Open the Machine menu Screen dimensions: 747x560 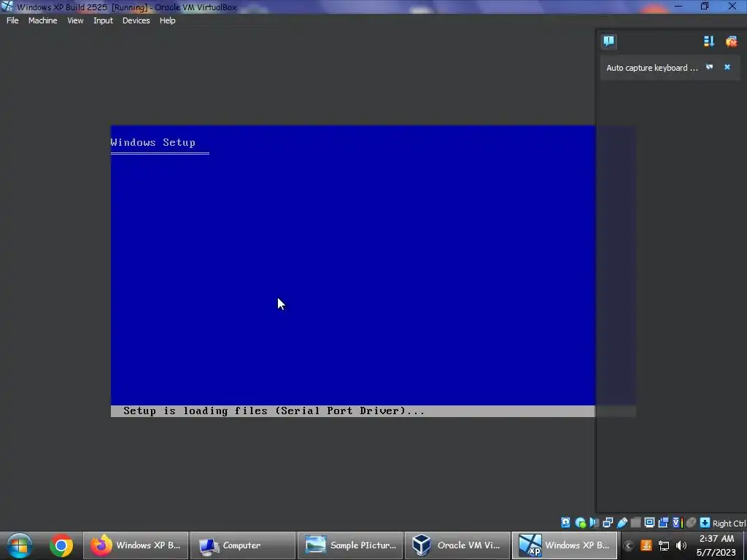pos(42,20)
